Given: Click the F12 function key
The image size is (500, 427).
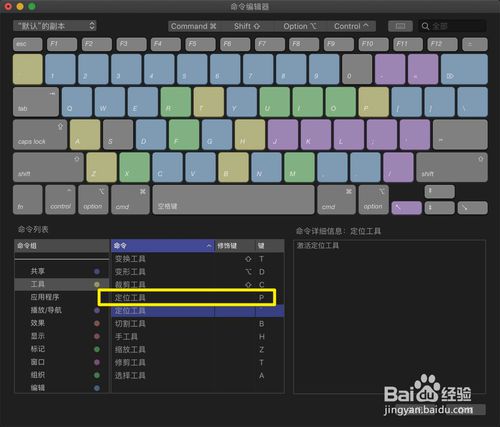Looking at the screenshot, I should (443, 44).
